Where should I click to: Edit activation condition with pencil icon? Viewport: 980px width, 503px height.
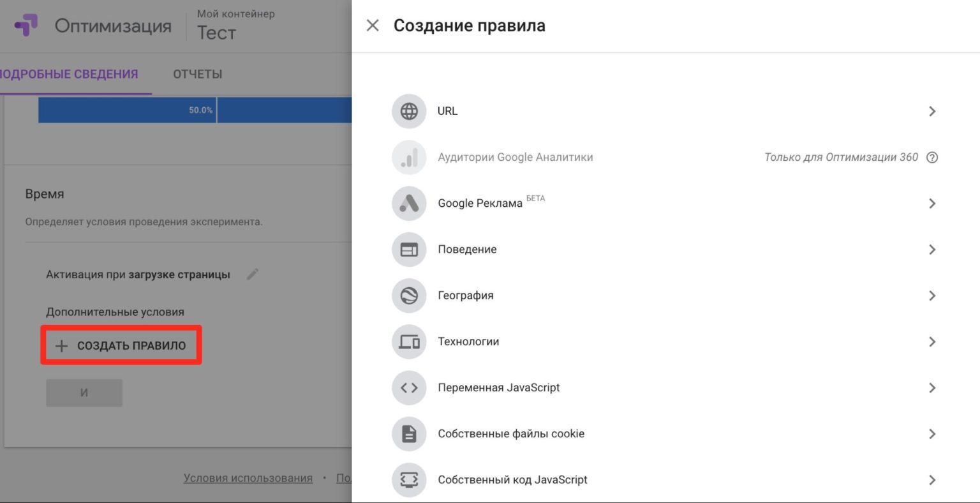tap(252, 274)
